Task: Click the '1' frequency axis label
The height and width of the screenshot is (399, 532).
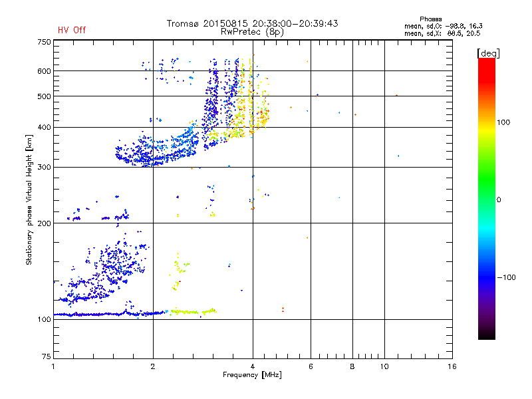Action: click(x=53, y=366)
